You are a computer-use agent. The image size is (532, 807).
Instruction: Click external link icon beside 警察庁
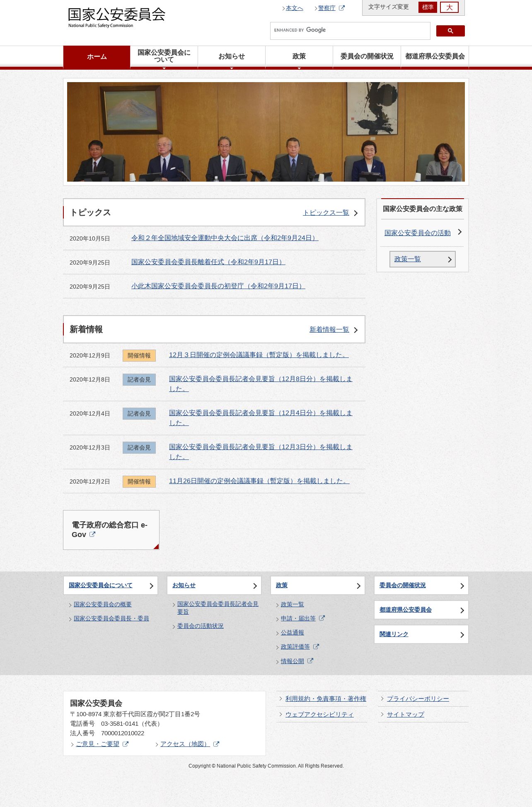point(342,8)
